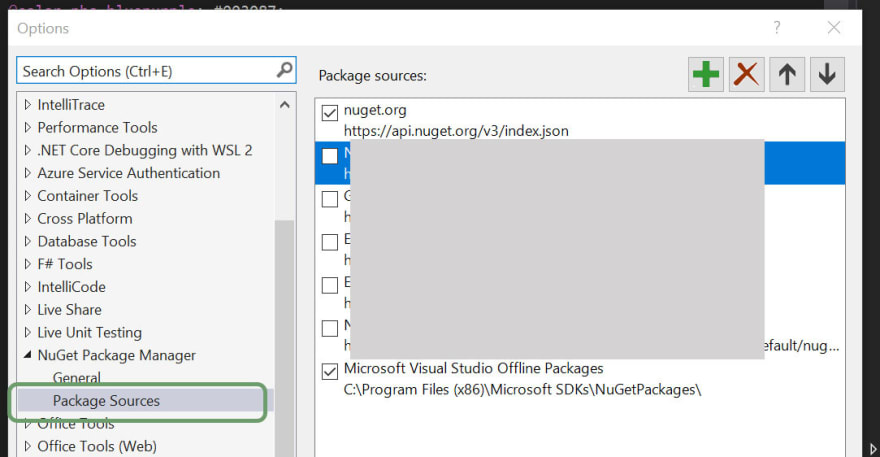This screenshot has height=457, width=880.
Task: Select F# Tools in the options tree
Action: 65,264
